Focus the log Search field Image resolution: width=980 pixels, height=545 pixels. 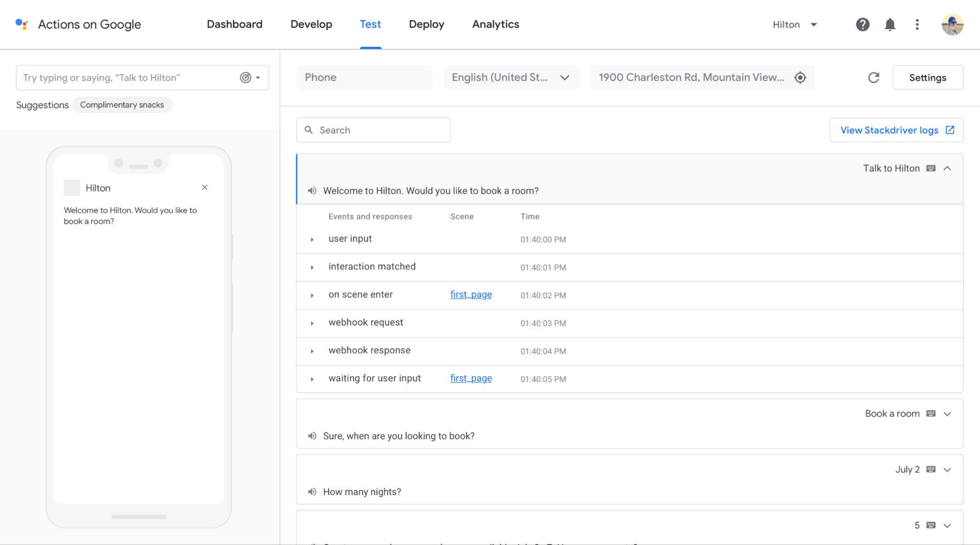click(373, 130)
